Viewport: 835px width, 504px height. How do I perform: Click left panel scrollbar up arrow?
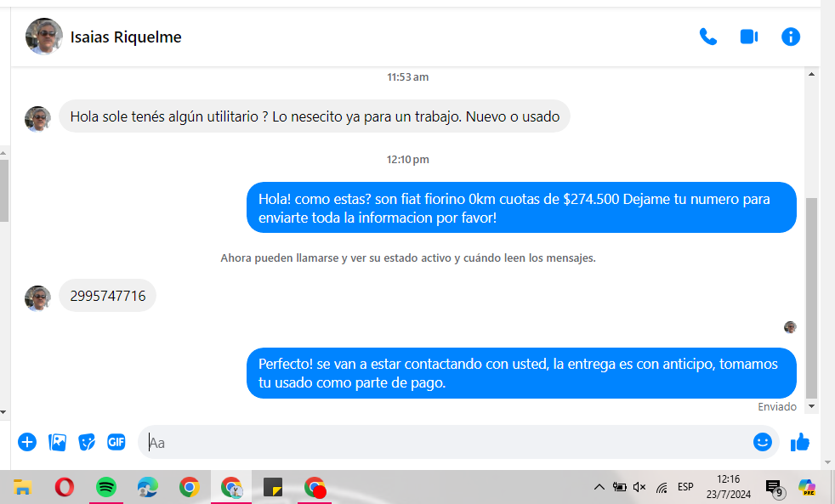(x=3, y=153)
